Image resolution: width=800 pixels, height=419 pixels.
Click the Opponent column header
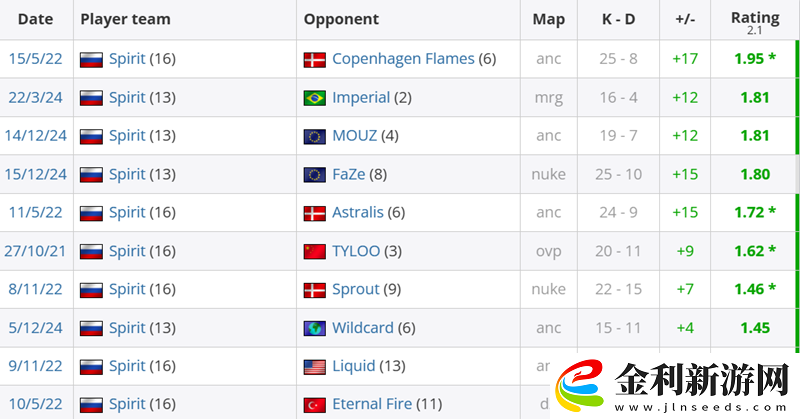(341, 19)
